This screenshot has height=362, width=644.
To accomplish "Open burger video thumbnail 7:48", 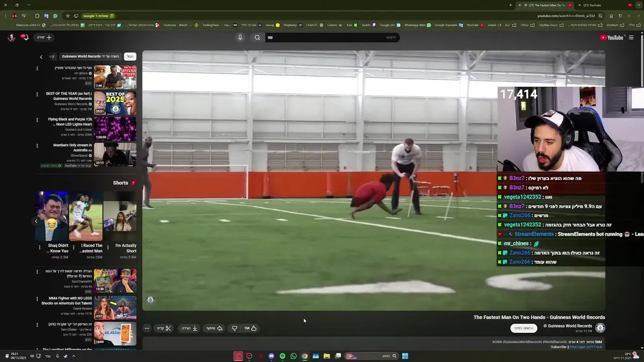I will pyautogui.click(x=115, y=77).
